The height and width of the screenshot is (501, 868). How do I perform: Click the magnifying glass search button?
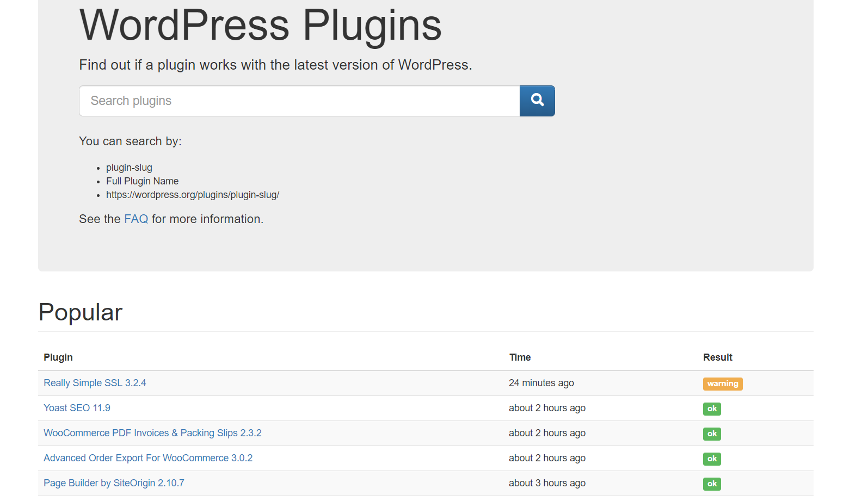pyautogui.click(x=537, y=101)
